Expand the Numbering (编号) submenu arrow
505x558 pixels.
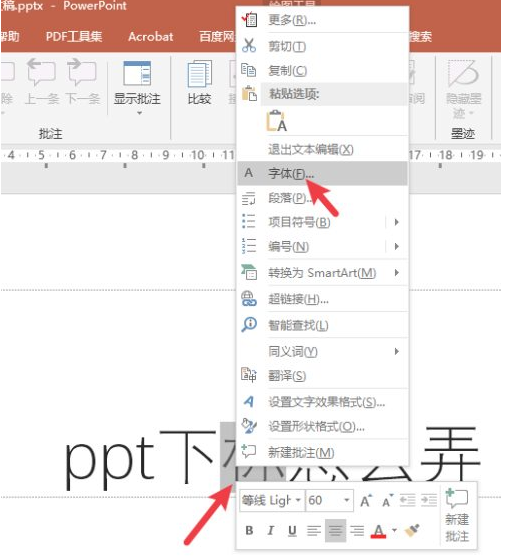click(396, 246)
